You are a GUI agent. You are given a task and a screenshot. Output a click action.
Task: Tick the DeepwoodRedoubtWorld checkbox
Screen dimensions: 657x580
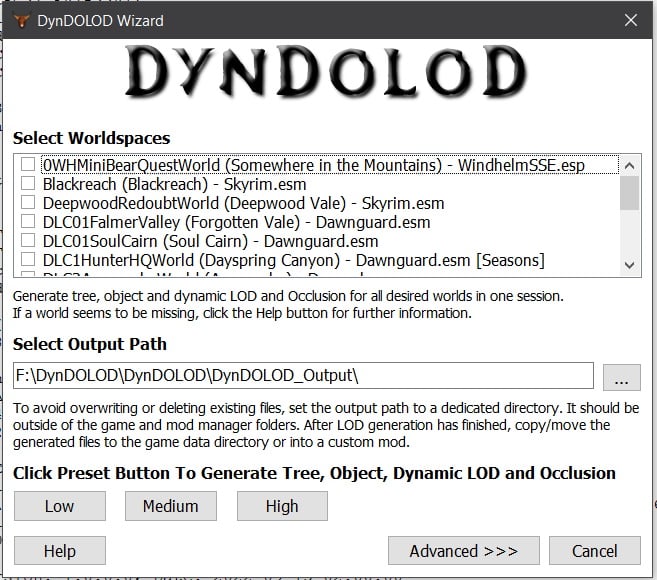pos(28,202)
